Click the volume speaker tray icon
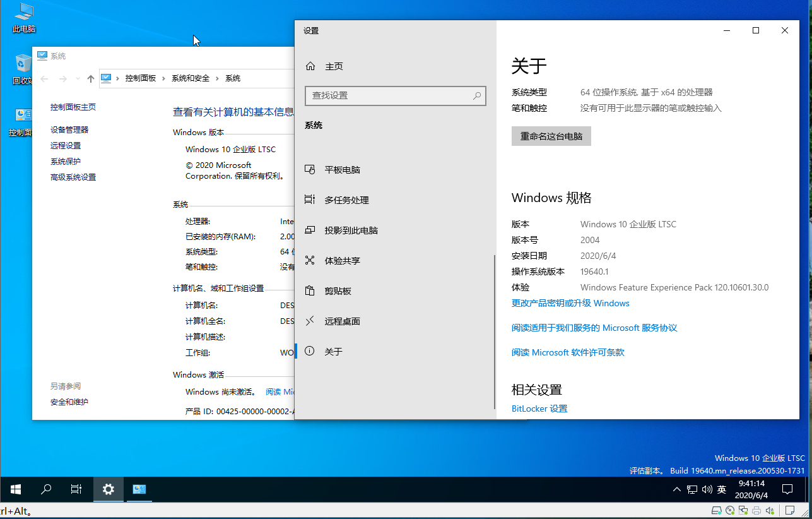 point(707,489)
